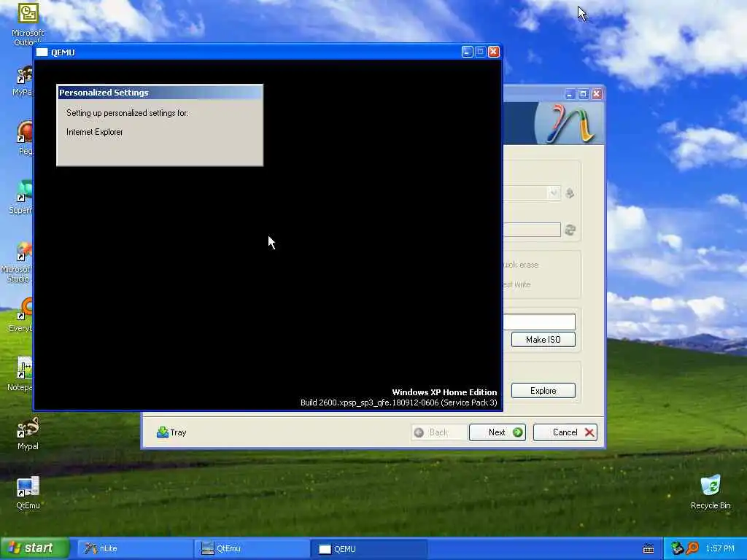
Task: Click Explore button in nLite
Action: point(543,391)
